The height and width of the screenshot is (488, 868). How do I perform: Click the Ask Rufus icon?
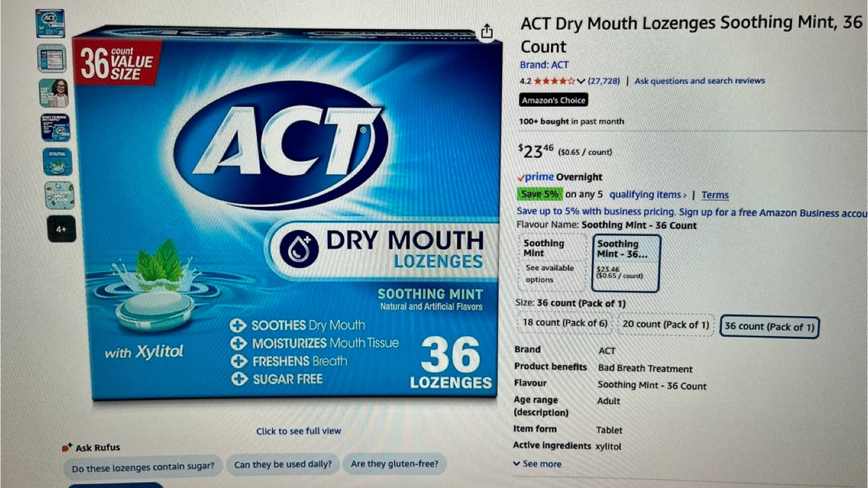[x=67, y=448]
